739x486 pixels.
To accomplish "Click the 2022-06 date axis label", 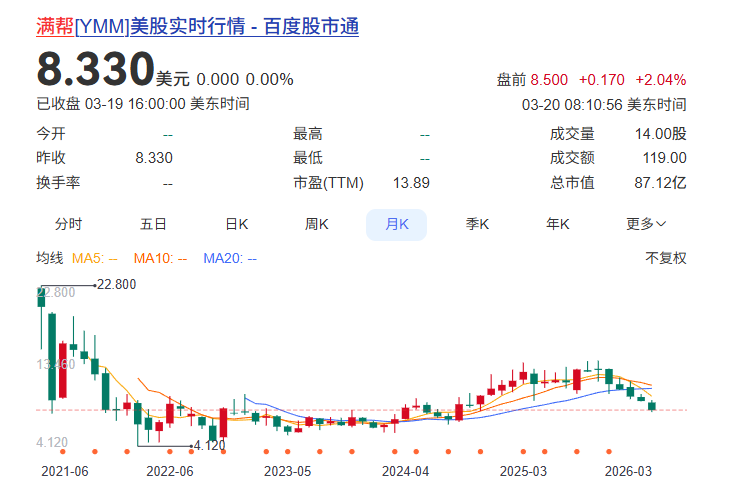I will coord(170,471).
